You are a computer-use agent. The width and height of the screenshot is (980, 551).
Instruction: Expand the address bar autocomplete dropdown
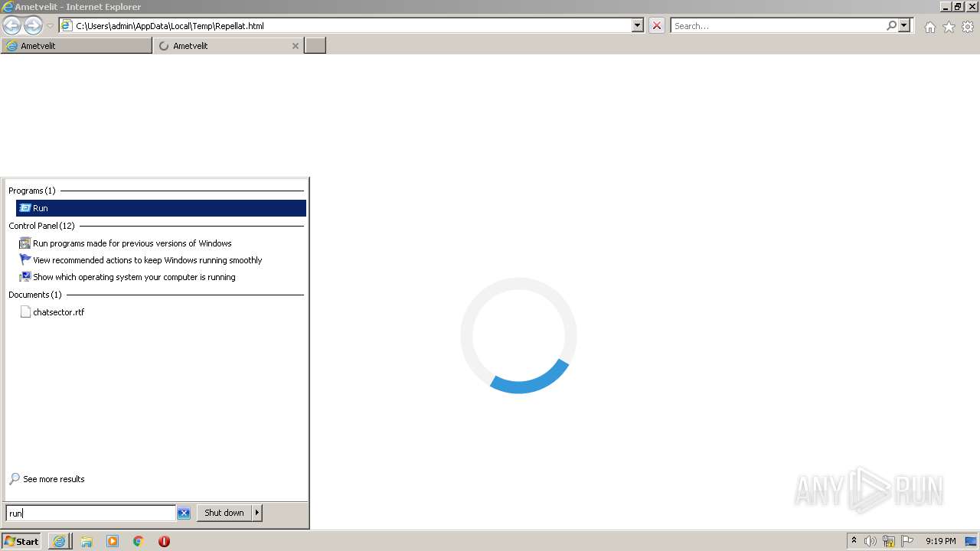638,25
